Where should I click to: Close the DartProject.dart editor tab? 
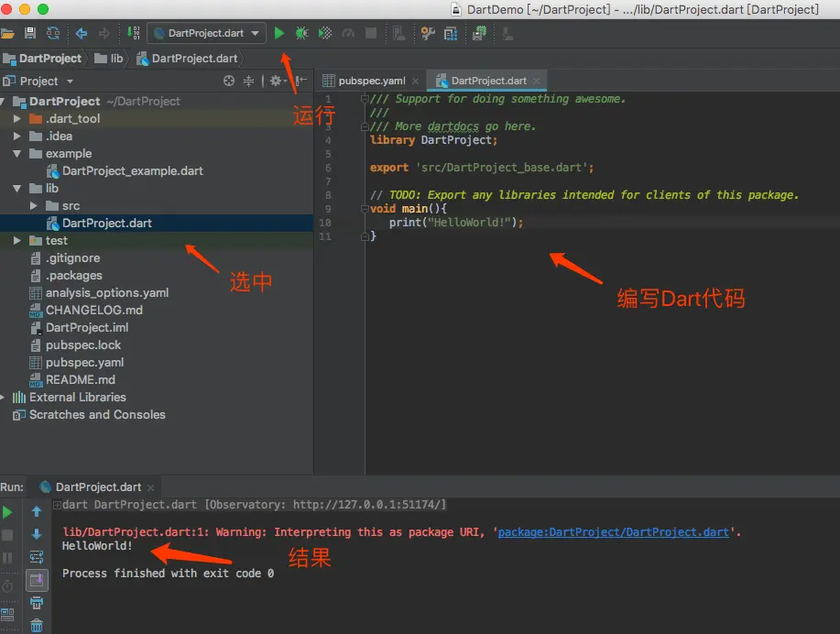536,81
